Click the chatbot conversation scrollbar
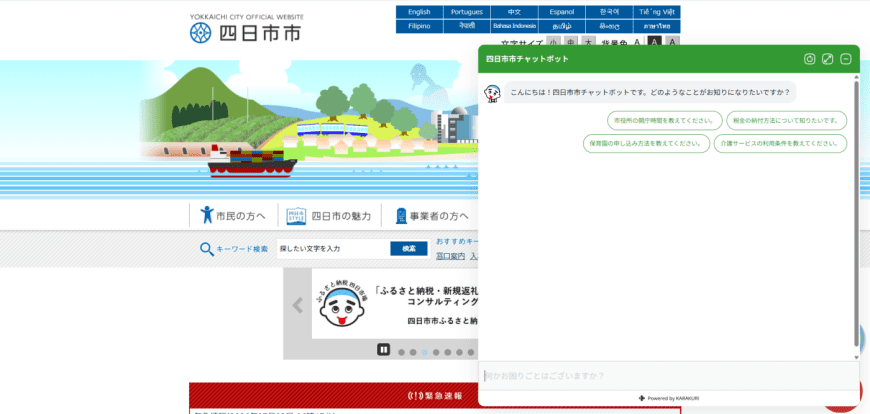870x414 pixels. coord(856,214)
